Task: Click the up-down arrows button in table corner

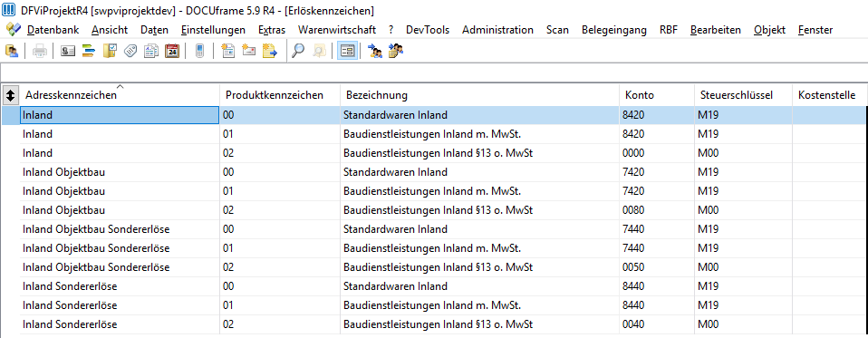Action: pyautogui.click(x=10, y=96)
